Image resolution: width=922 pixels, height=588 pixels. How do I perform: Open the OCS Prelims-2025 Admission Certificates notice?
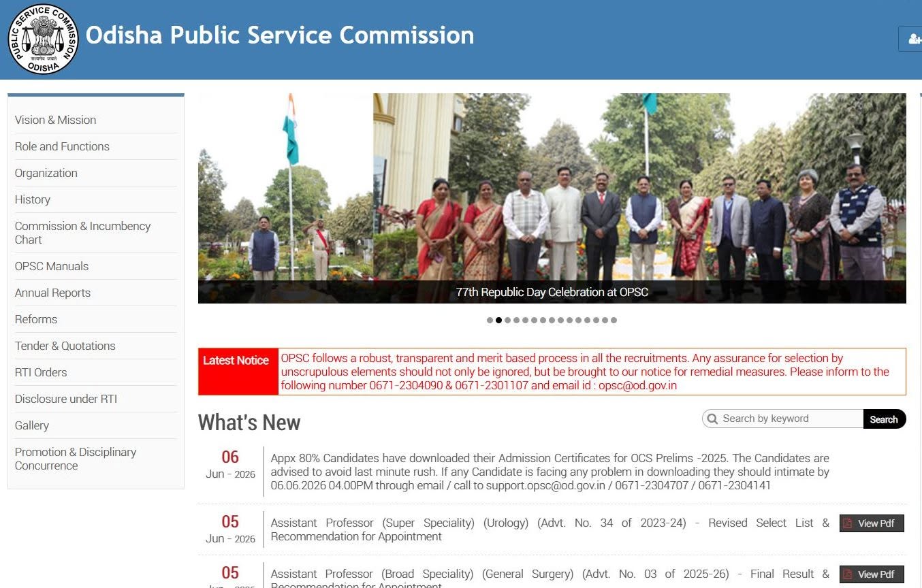pos(550,472)
